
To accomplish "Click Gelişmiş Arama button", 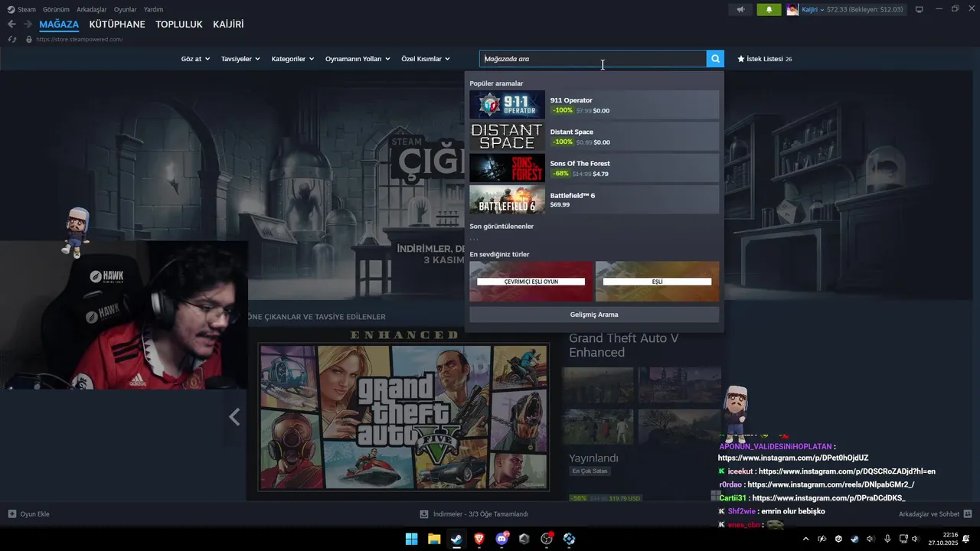I will pos(594,315).
